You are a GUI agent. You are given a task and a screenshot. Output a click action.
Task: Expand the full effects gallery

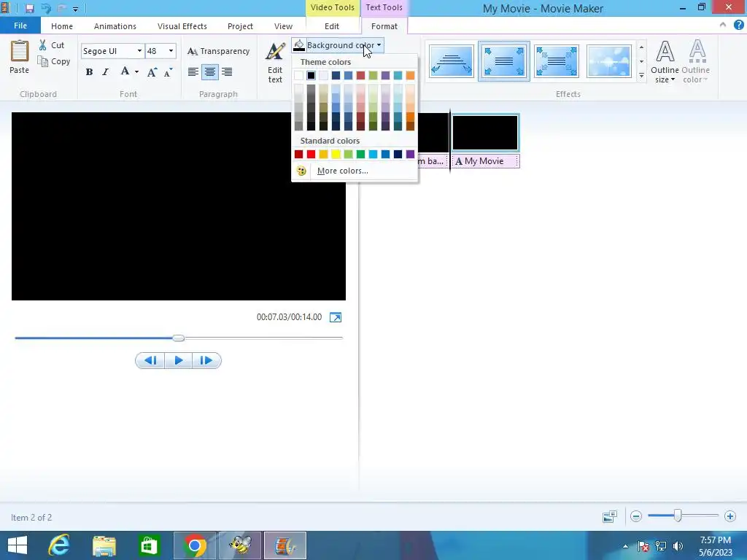click(x=641, y=76)
